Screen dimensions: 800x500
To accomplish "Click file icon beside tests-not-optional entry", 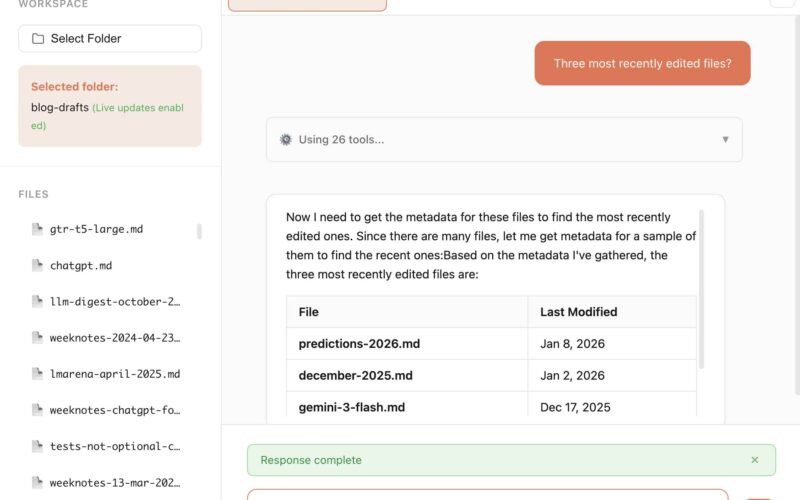I will point(38,447).
